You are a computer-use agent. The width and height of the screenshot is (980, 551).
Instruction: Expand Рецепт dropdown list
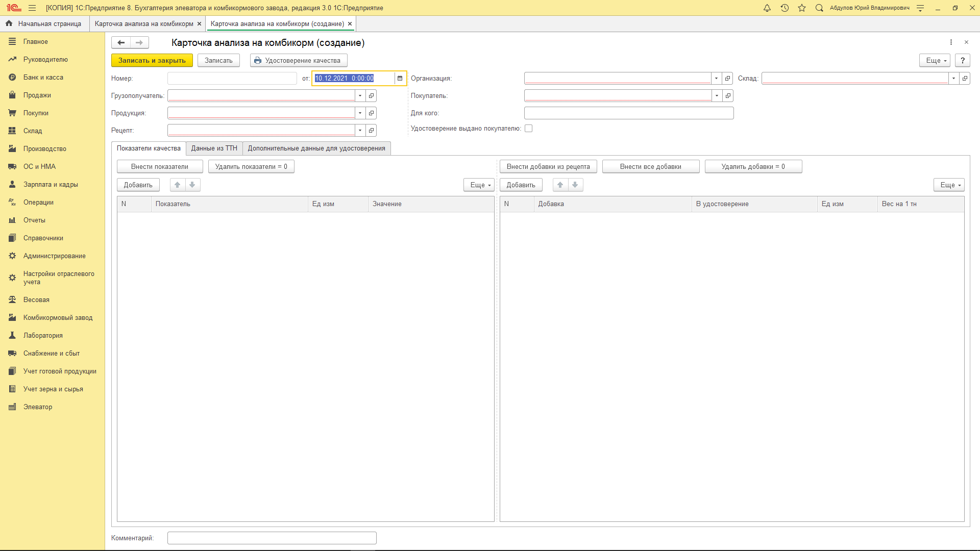point(360,130)
